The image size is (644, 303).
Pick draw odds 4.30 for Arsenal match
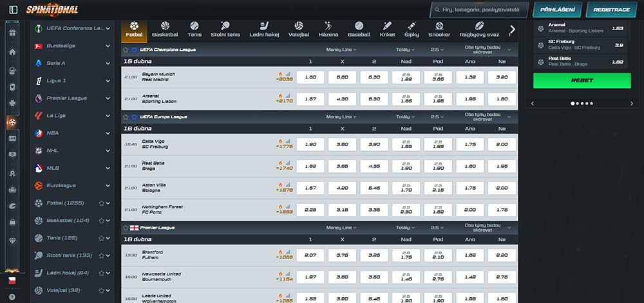pos(342,99)
